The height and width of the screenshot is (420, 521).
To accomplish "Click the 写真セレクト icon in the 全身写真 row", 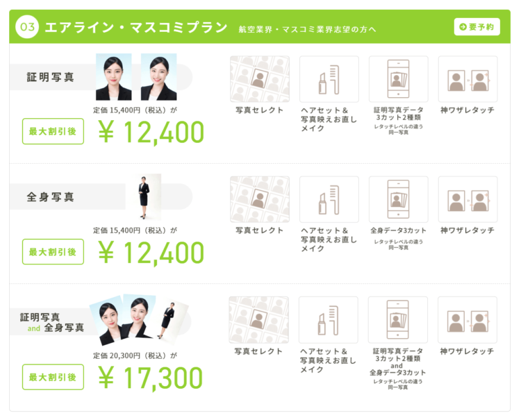I will [x=260, y=199].
